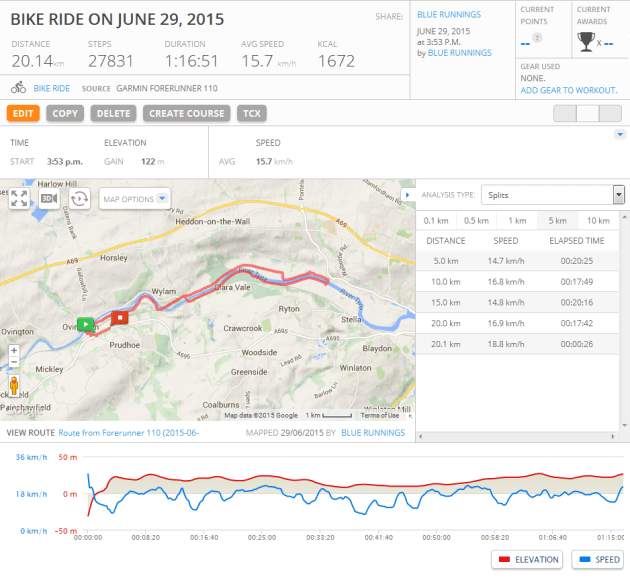Click the Edit workout button
Viewport: 630px width, 578px height.
click(23, 113)
